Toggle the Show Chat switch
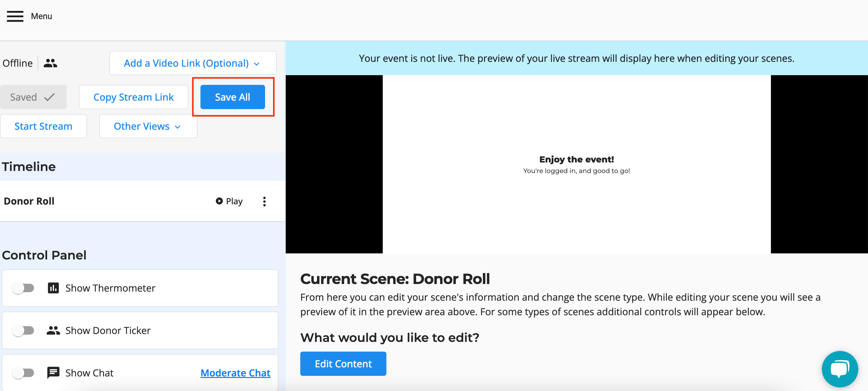 pyautogui.click(x=23, y=373)
